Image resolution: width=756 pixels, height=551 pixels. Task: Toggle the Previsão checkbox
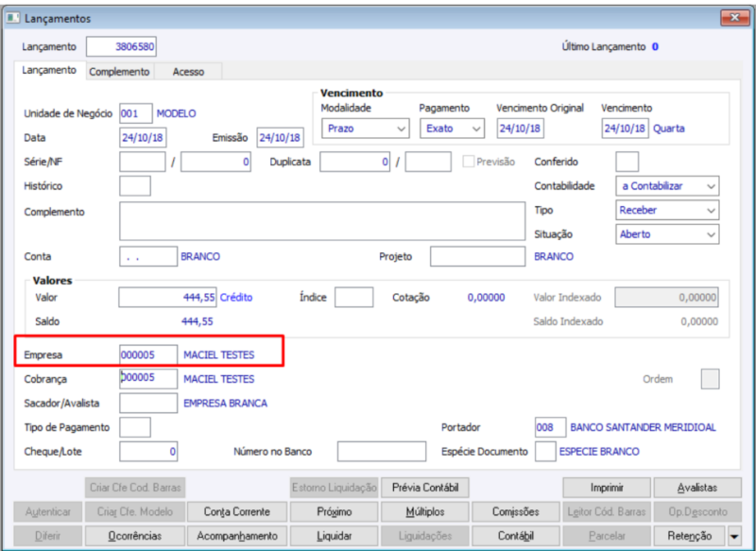tap(468, 162)
